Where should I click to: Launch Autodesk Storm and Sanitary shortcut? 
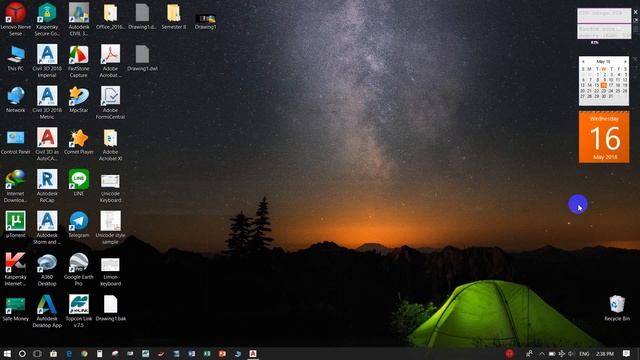[47, 227]
